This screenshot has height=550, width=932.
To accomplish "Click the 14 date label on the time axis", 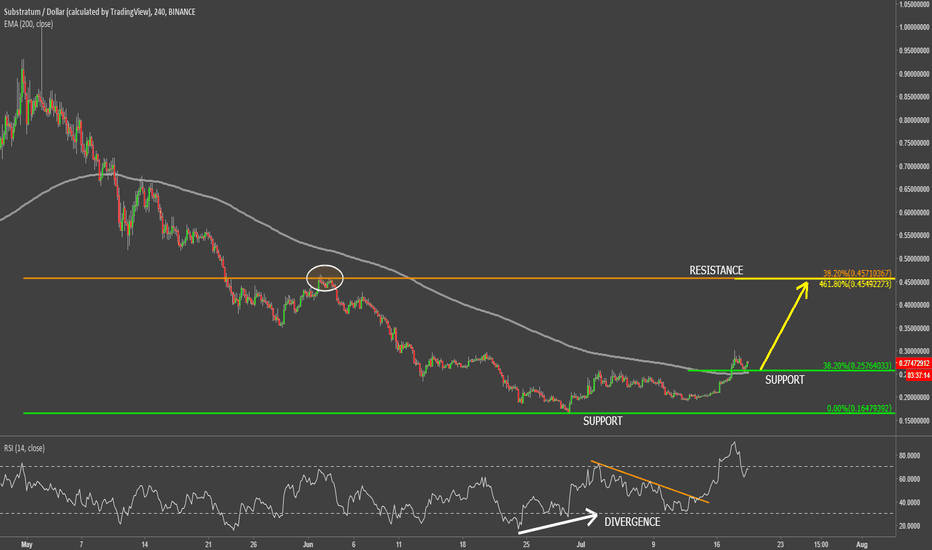I will coord(144,544).
